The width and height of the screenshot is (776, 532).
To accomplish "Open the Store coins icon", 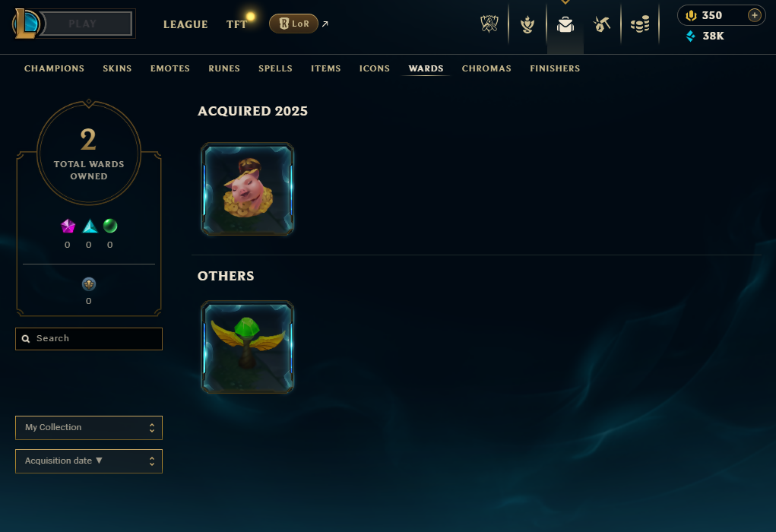I will pyautogui.click(x=640, y=24).
